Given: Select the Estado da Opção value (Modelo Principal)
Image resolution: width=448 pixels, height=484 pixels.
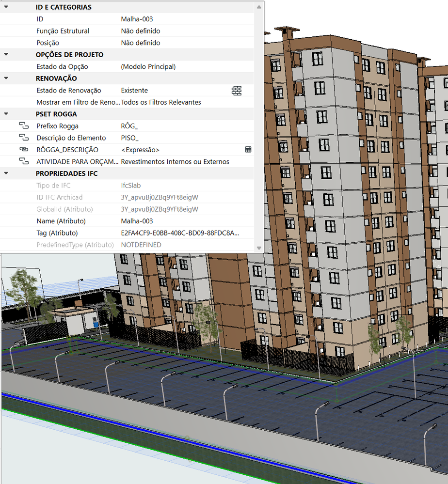Looking at the screenshot, I should point(148,67).
